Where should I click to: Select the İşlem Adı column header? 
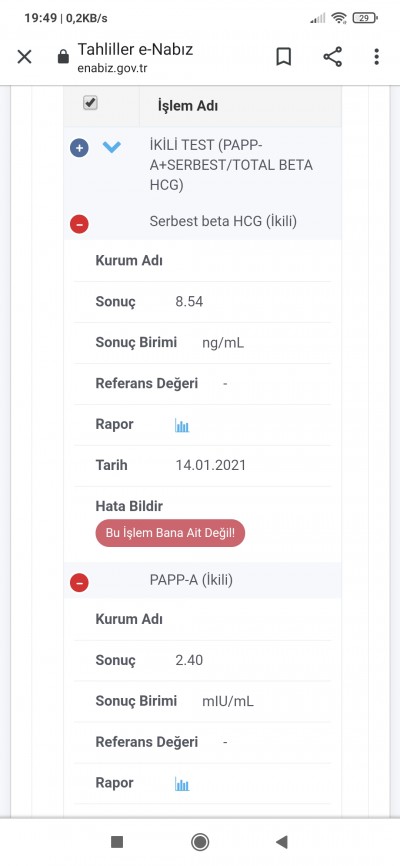(x=188, y=105)
